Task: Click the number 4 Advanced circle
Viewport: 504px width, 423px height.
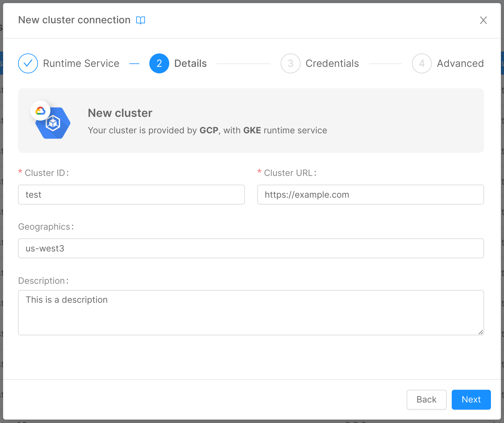Action: [x=422, y=63]
